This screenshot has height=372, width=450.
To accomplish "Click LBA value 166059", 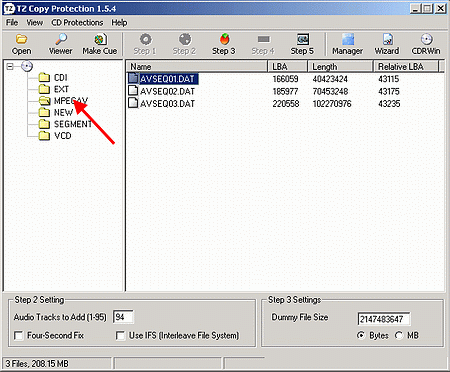I will point(285,79).
